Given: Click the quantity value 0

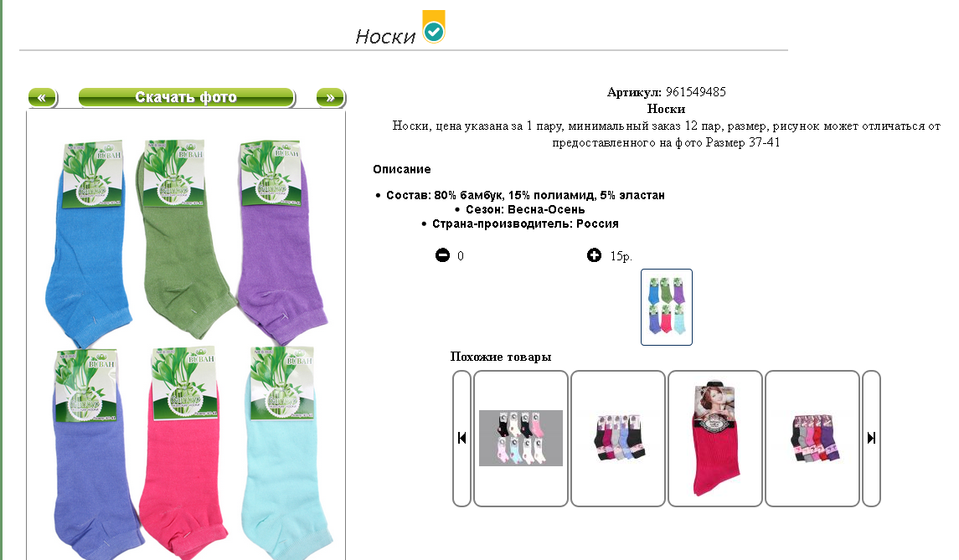Looking at the screenshot, I should click(x=461, y=256).
